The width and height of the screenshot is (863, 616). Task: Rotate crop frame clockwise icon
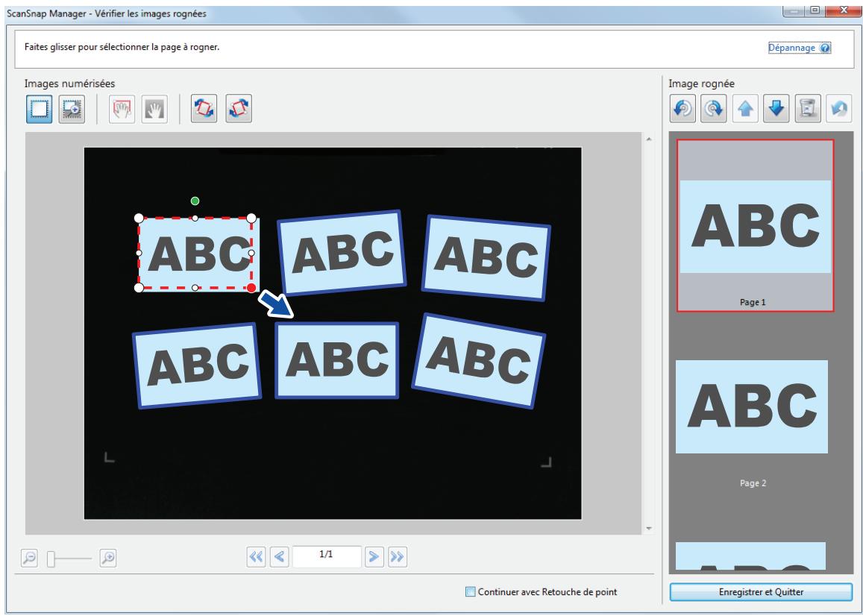239,108
